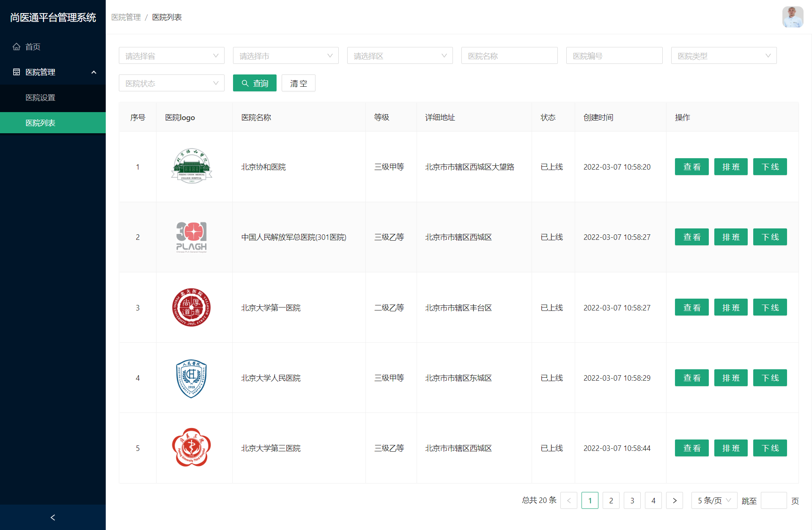Click the 301 PLAGH hospital logo

192,237
